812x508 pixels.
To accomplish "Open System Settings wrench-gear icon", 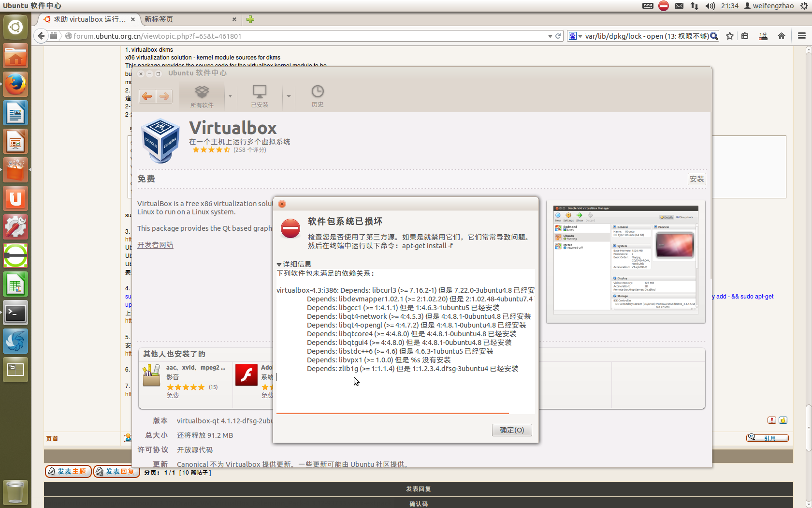I will coord(15,227).
